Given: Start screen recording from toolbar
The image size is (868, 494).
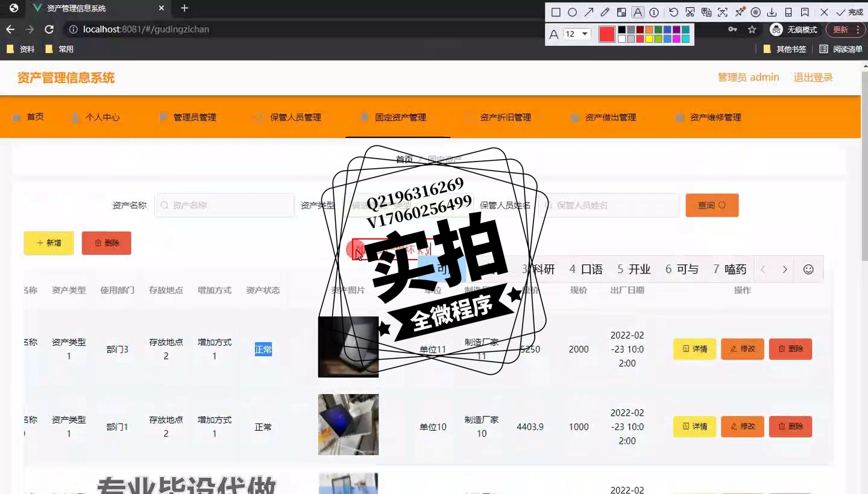Looking at the screenshot, I should pyautogui.click(x=755, y=12).
